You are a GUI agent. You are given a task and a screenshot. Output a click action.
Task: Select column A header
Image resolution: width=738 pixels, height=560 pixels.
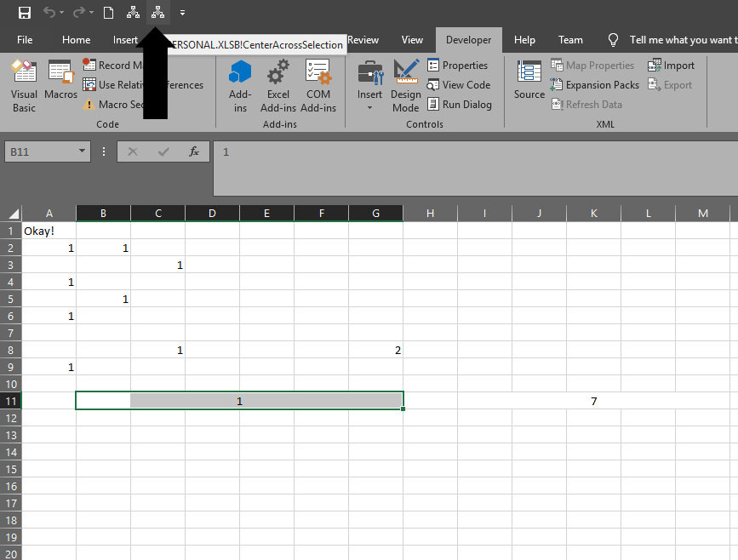pos(49,213)
